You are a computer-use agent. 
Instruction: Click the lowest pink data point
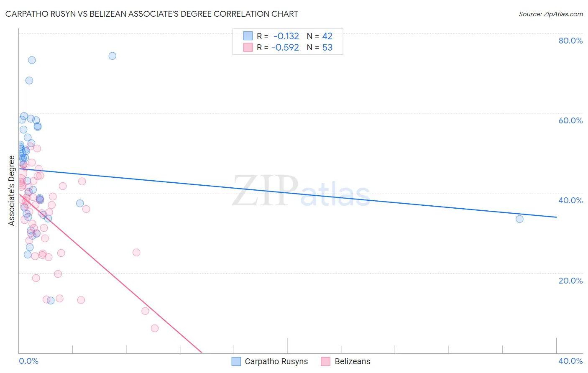(x=155, y=328)
